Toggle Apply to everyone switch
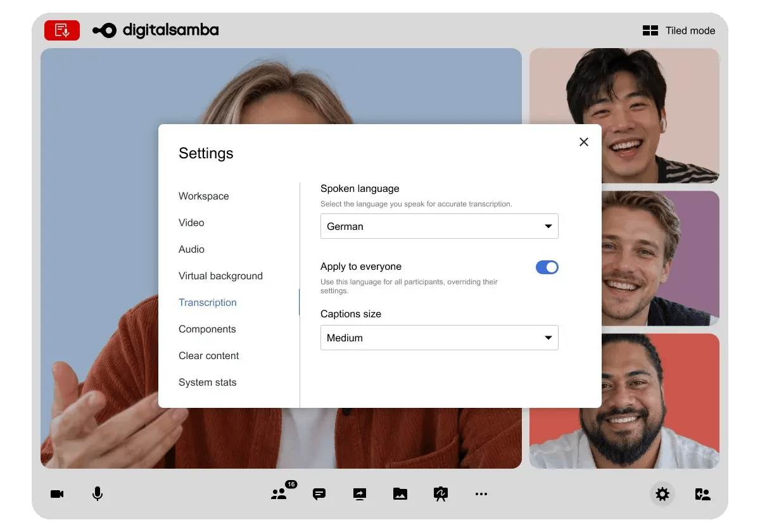The image size is (760, 532). tap(547, 267)
